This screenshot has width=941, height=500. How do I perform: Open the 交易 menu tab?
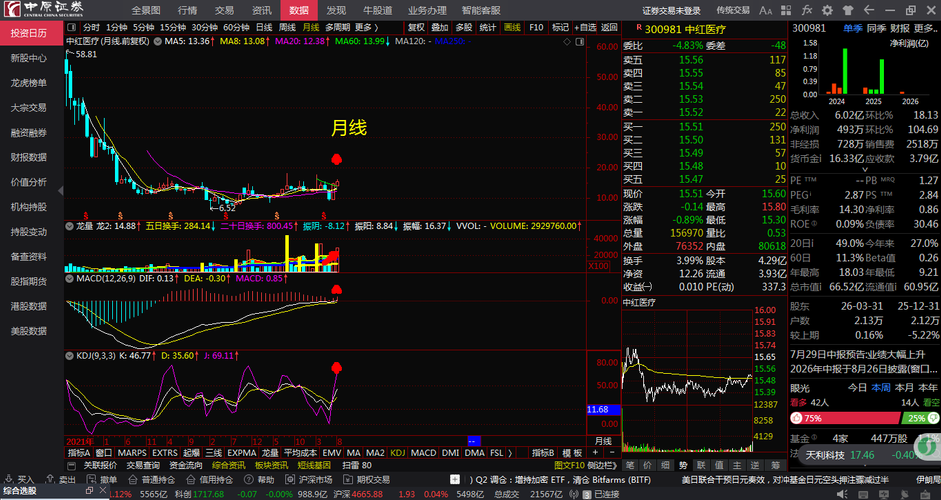tap(224, 10)
